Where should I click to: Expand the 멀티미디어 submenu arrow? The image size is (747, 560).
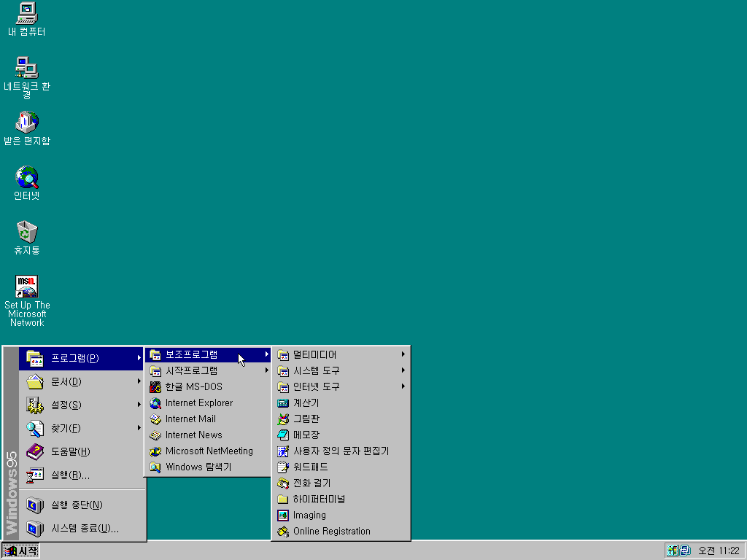tap(403, 354)
